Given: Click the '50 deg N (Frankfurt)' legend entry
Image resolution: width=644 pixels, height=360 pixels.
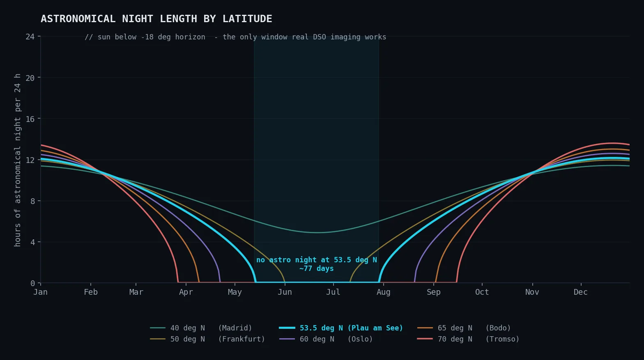Looking at the screenshot, I should click(208, 339).
